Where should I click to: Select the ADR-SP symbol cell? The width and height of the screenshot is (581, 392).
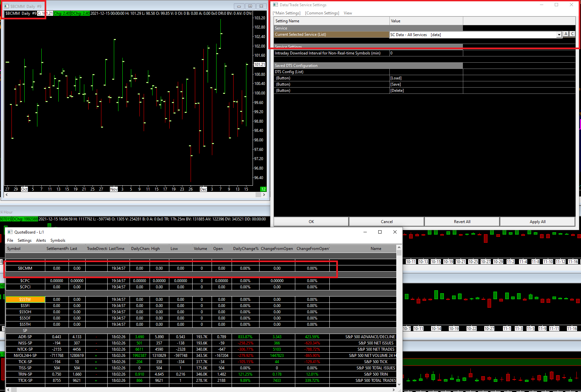(x=25, y=337)
